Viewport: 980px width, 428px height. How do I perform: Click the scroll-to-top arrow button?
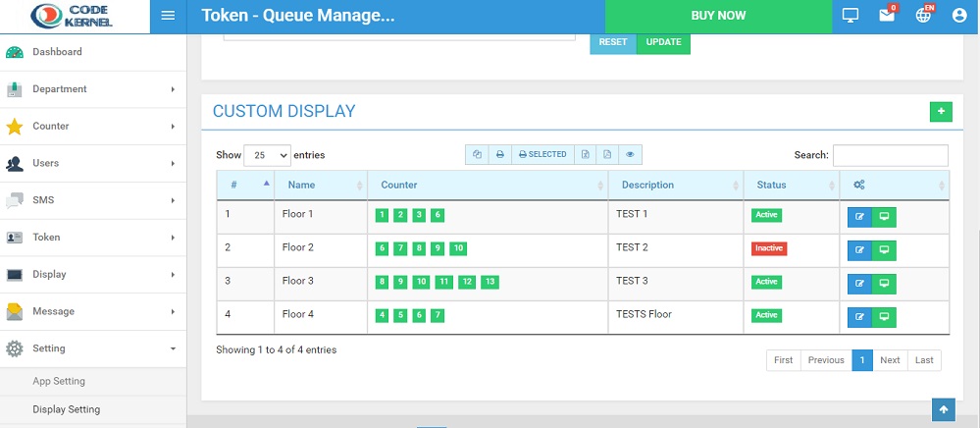click(944, 410)
